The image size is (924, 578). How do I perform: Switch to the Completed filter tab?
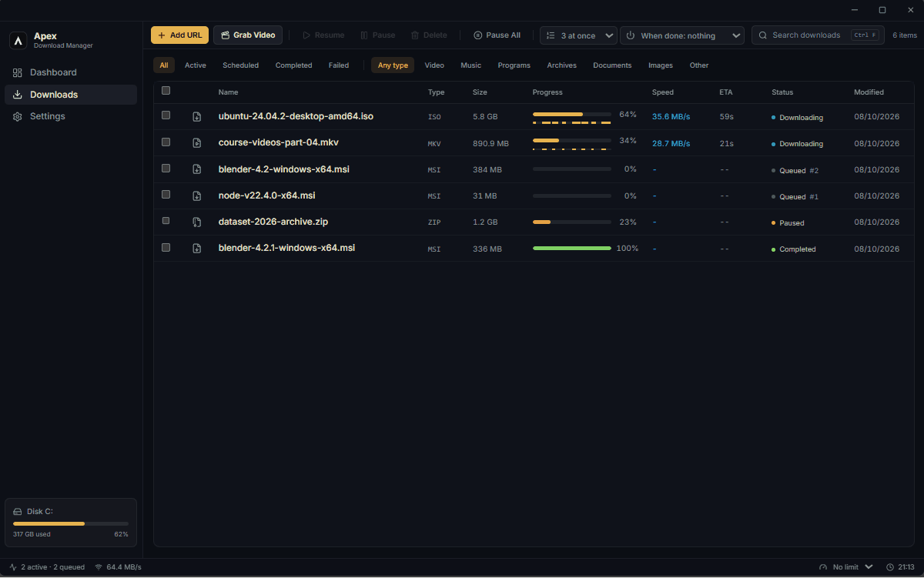pyautogui.click(x=293, y=65)
